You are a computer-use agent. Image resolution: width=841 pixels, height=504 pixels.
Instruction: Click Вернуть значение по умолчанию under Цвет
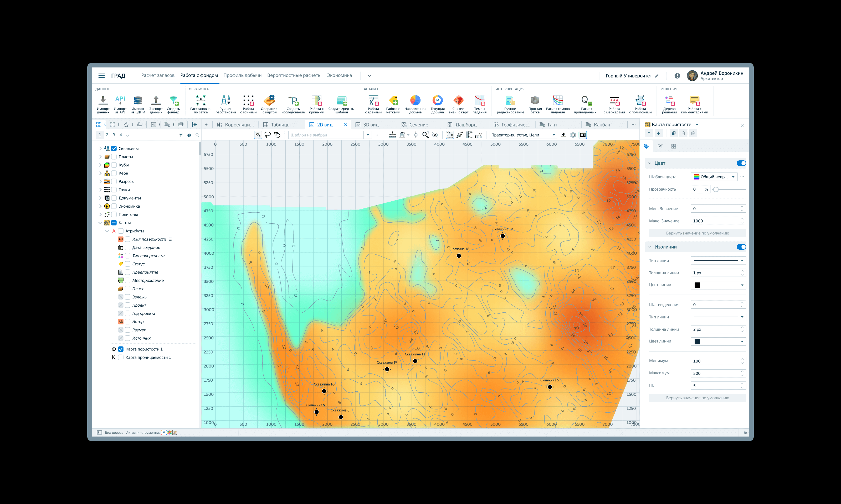[x=697, y=233]
